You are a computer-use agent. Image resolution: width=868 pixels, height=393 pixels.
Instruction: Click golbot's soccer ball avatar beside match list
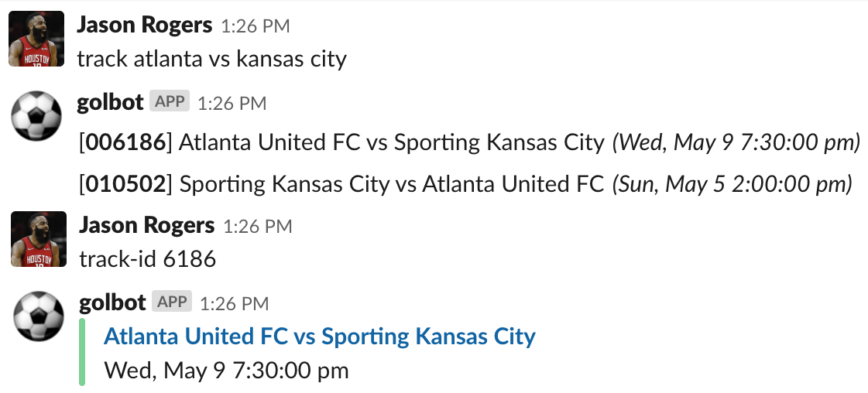[x=36, y=117]
